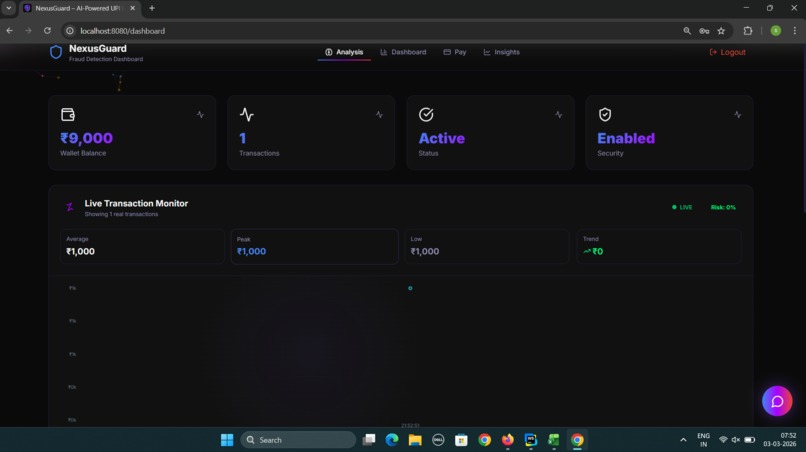Click the taskbar clock showing 07:52
The image size is (806, 452).
tap(780, 440)
